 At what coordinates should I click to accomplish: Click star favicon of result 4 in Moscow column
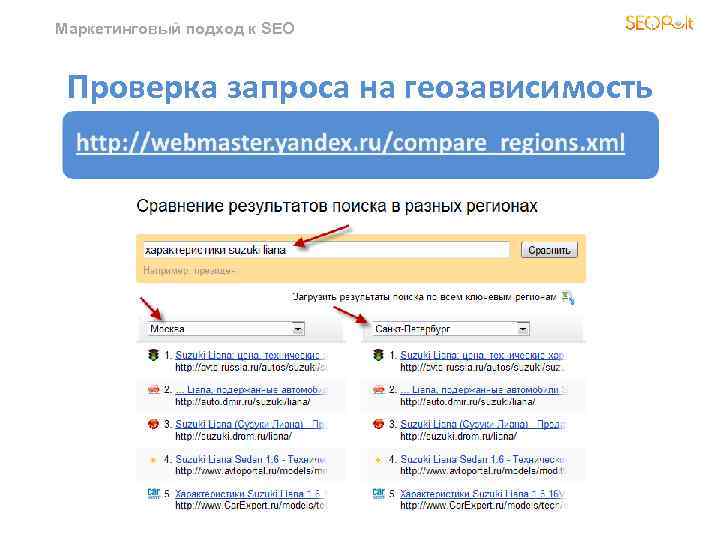153,459
